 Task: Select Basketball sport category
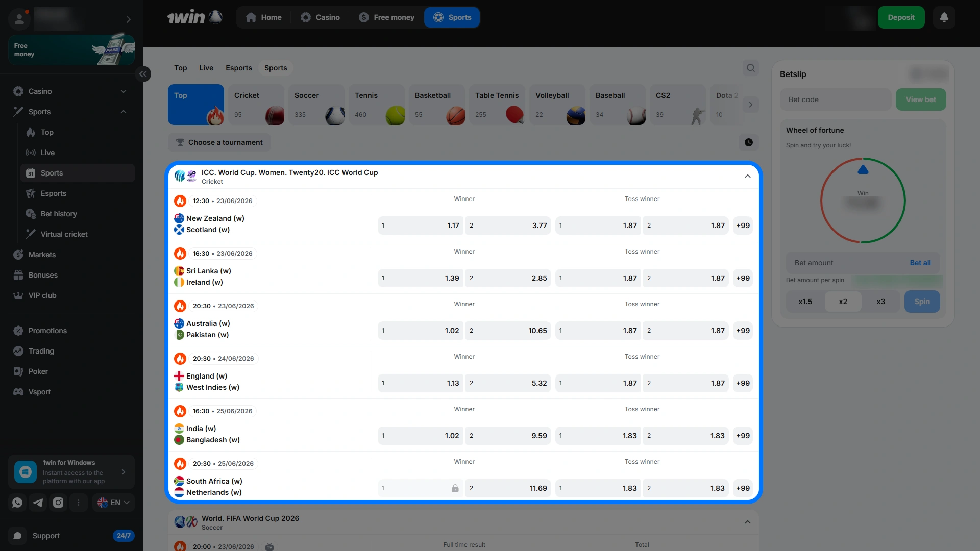(437, 105)
